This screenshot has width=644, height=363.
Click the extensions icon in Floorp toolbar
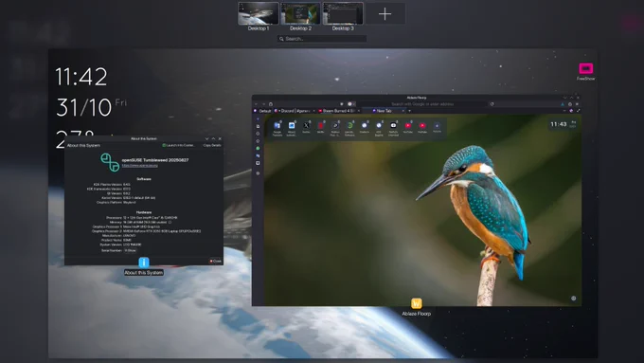(570, 104)
